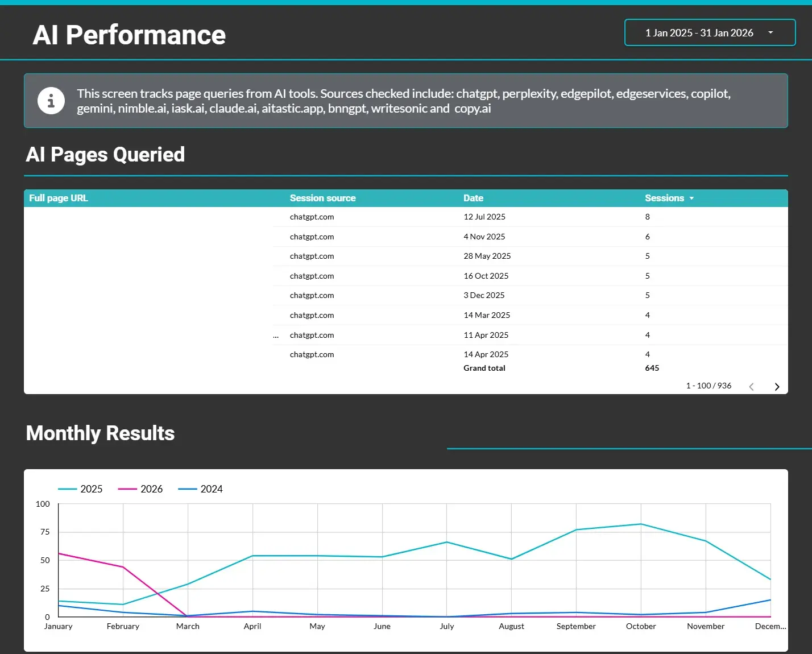Click the previous page arrow
Viewport: 812px width, 654px height.
pyautogui.click(x=751, y=386)
